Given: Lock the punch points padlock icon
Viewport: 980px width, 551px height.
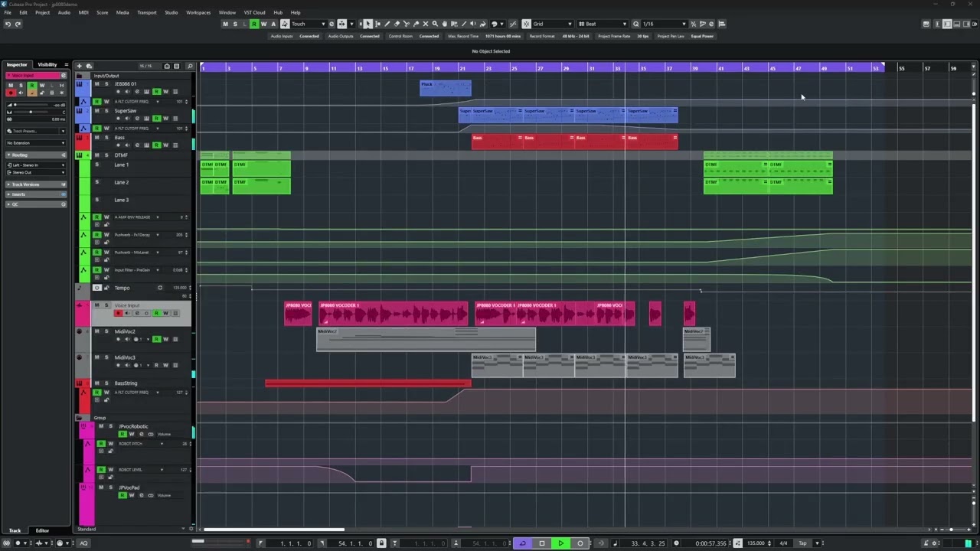Looking at the screenshot, I should click(x=381, y=543).
